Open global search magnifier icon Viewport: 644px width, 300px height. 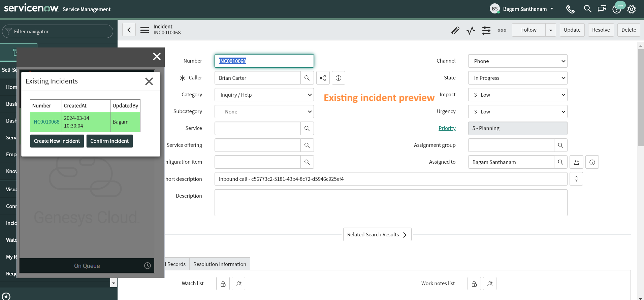[x=587, y=9]
